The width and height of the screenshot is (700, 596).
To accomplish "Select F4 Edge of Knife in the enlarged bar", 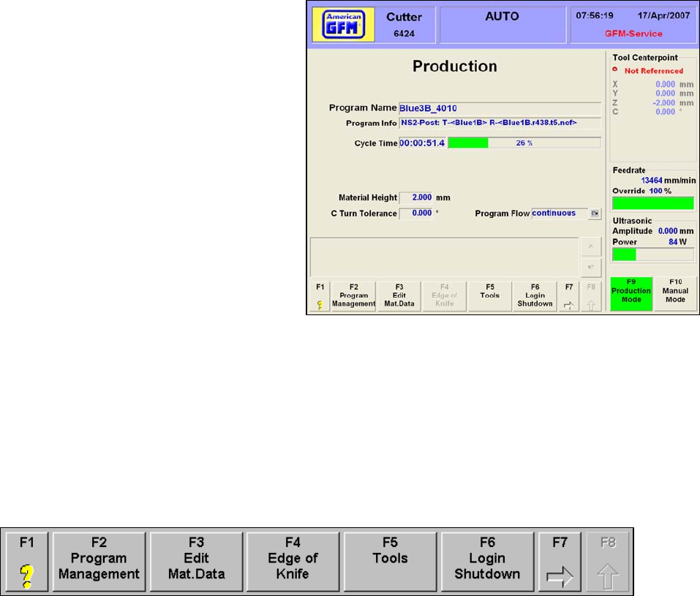I will 293,562.
